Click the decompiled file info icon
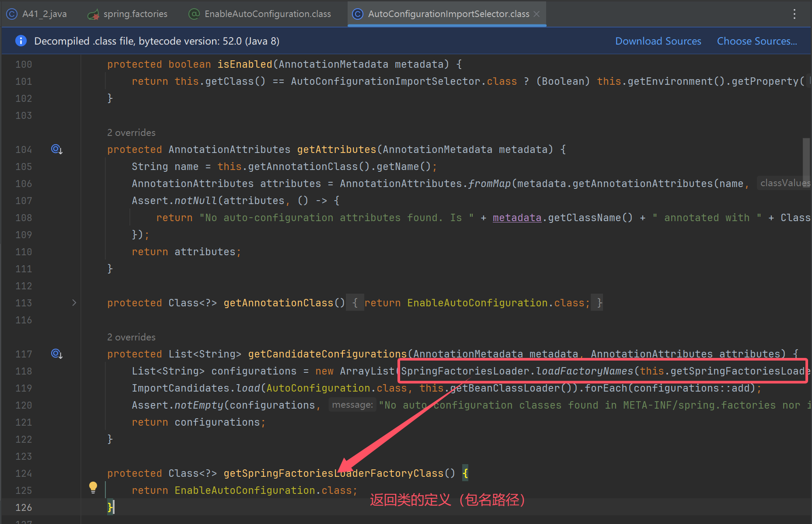 [21, 41]
